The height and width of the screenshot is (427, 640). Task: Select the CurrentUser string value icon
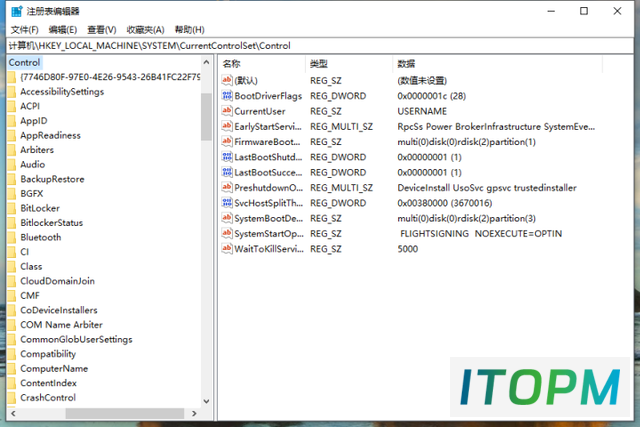click(227, 111)
